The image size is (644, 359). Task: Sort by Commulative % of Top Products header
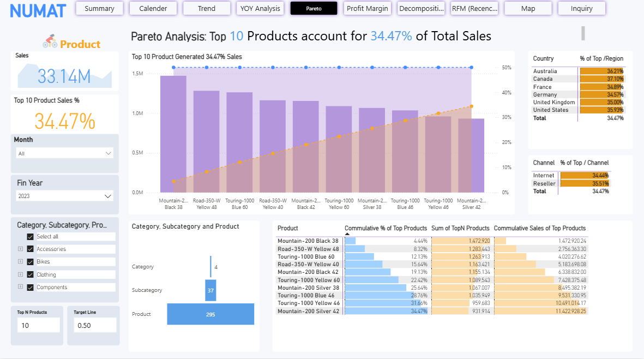[386, 229]
